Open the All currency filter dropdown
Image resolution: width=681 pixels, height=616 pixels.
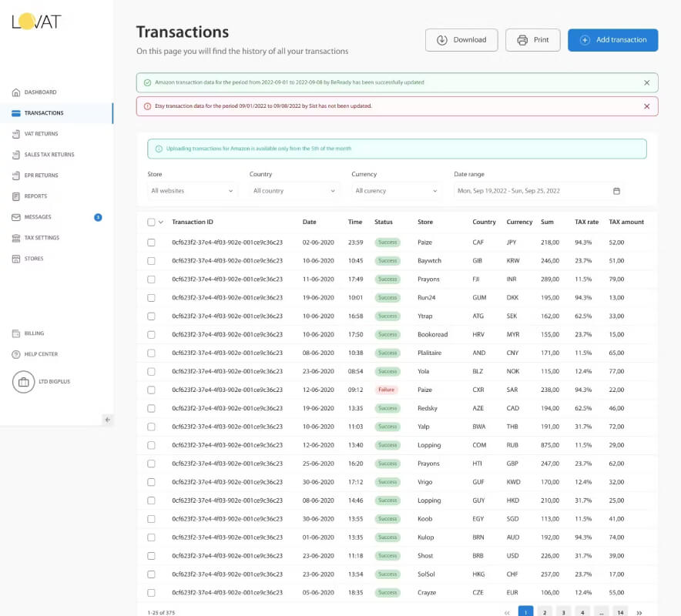pos(396,191)
